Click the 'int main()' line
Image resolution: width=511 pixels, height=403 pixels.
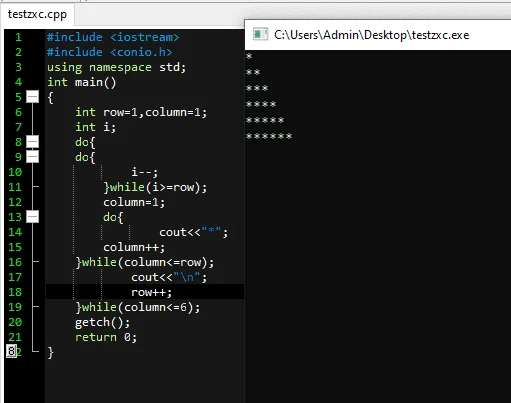[82, 82]
